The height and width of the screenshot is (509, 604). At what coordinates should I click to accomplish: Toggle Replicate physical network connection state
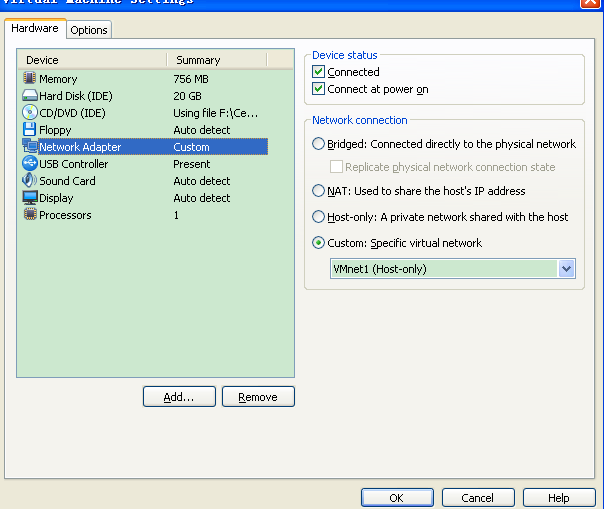pos(336,167)
